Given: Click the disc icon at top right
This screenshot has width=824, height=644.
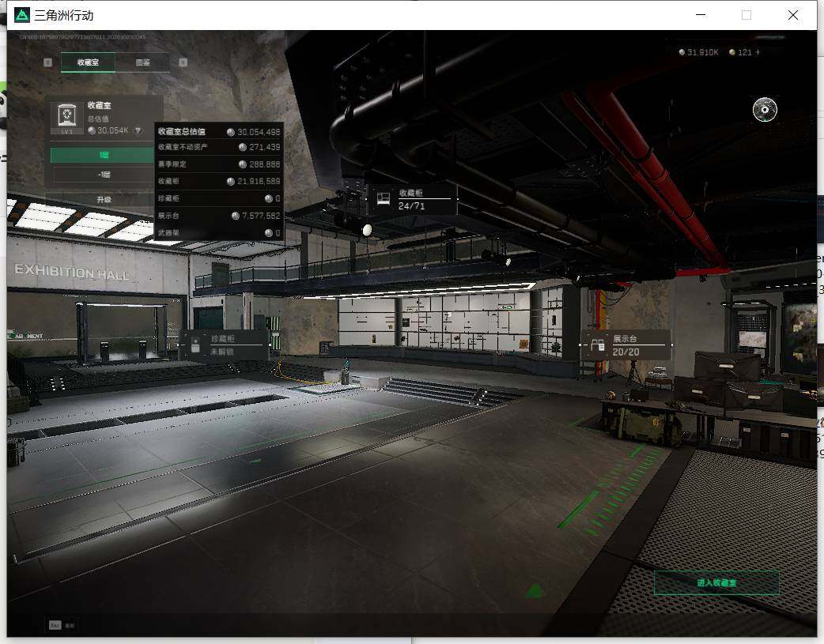Looking at the screenshot, I should [x=765, y=109].
